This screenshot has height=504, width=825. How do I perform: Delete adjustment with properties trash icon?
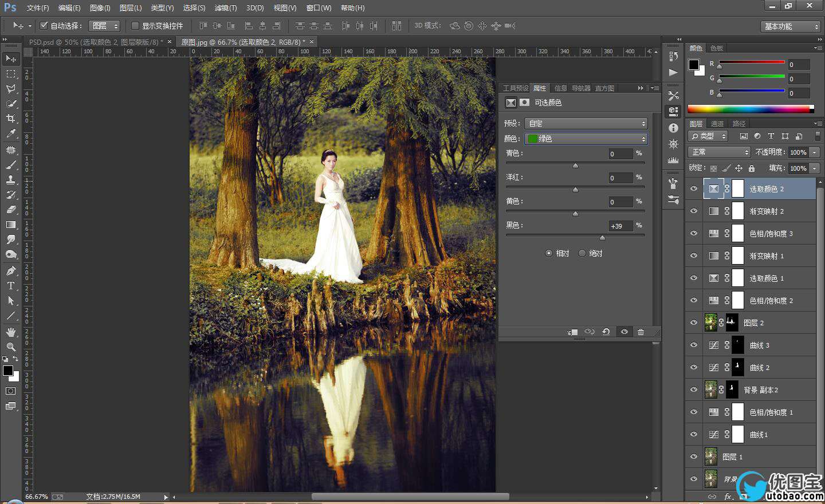click(x=641, y=332)
